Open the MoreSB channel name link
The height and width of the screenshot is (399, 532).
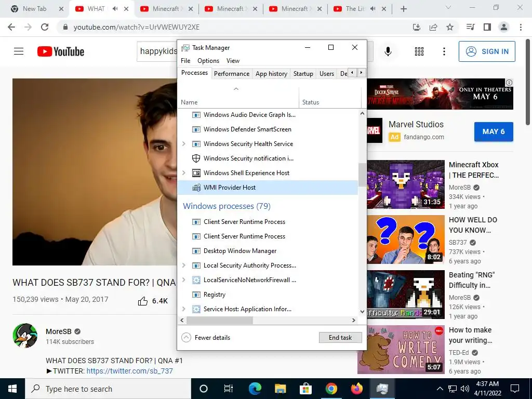coord(59,331)
